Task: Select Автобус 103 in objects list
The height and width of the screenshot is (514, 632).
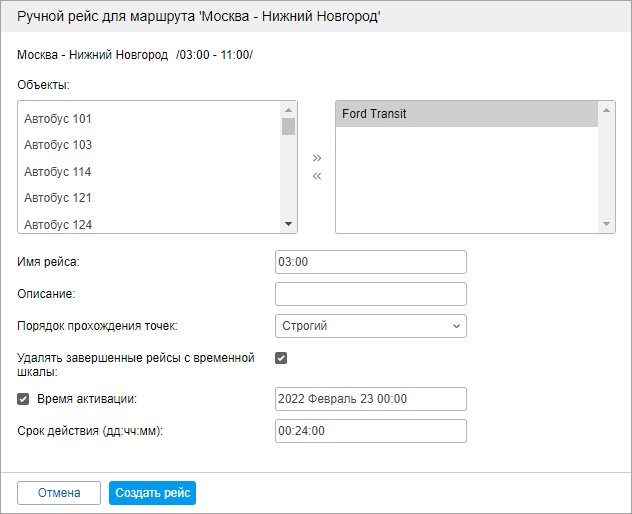Action: click(x=58, y=145)
